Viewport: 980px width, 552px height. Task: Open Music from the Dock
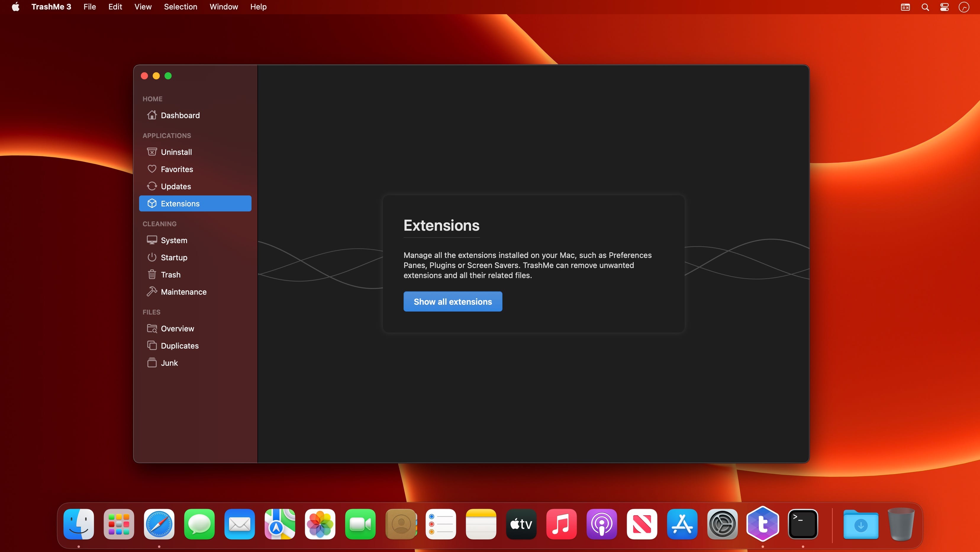(562, 524)
